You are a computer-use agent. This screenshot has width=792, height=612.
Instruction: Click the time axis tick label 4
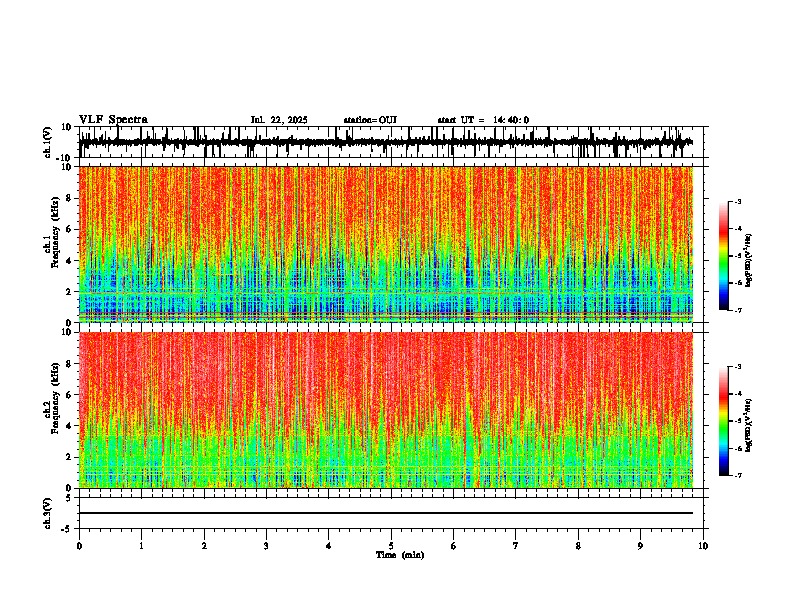329,546
